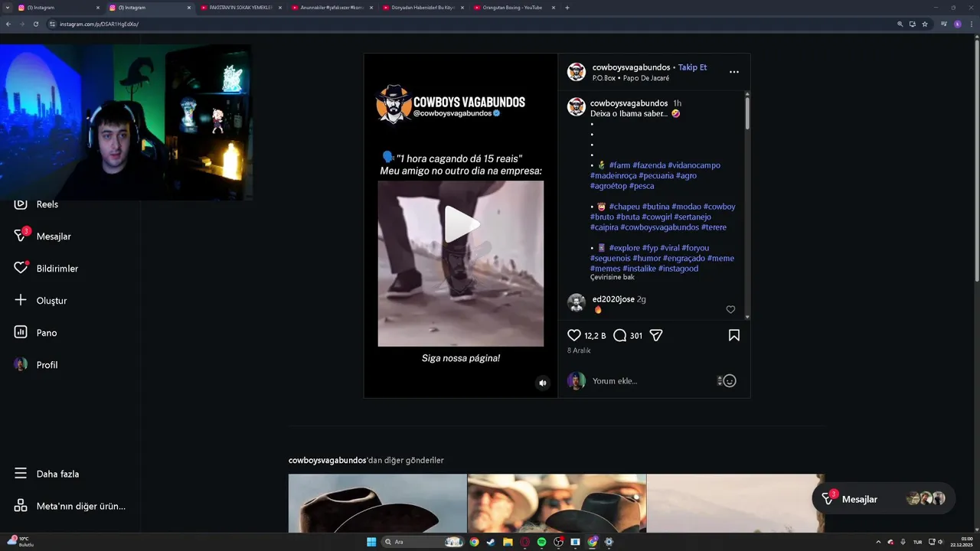Open the taskbar volume control
This screenshot has width=980, height=551.
coord(941,542)
